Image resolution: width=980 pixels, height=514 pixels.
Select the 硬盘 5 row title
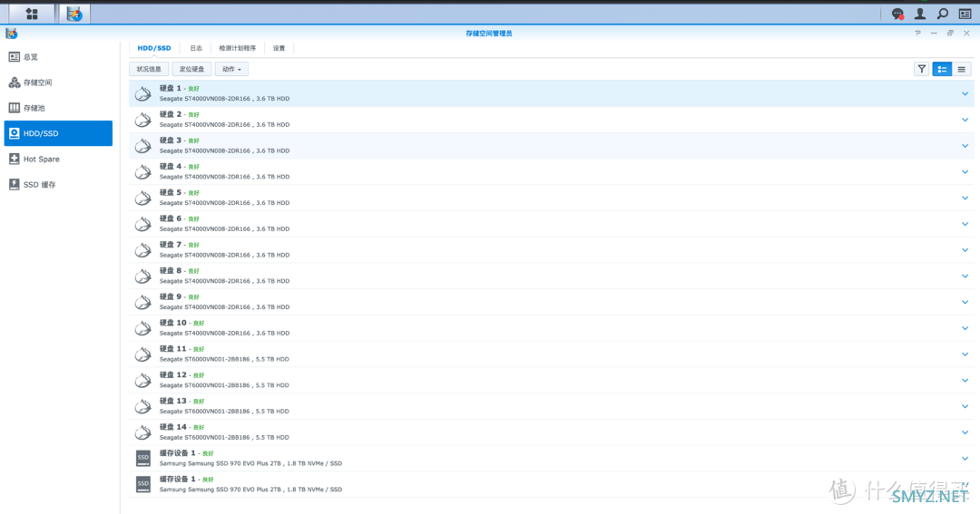click(170, 192)
